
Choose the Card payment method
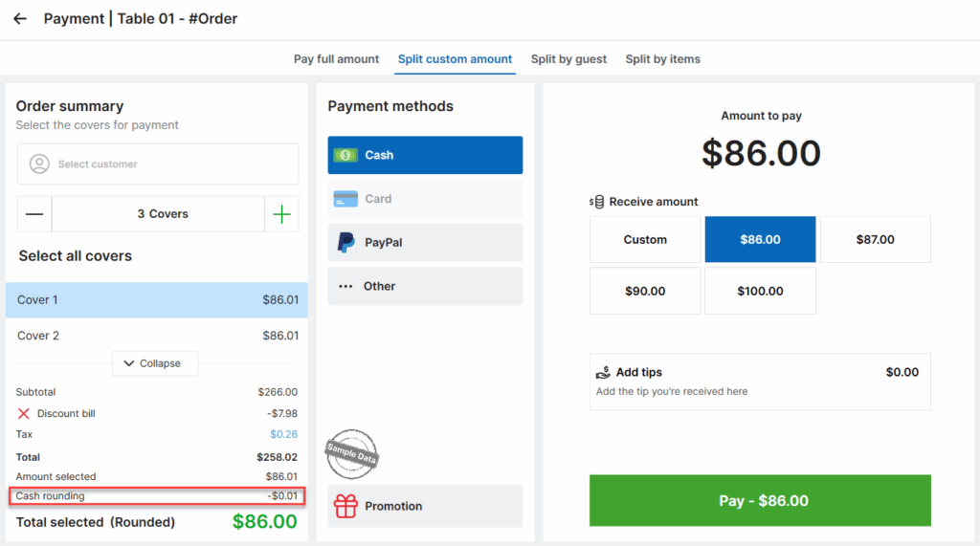pos(425,199)
